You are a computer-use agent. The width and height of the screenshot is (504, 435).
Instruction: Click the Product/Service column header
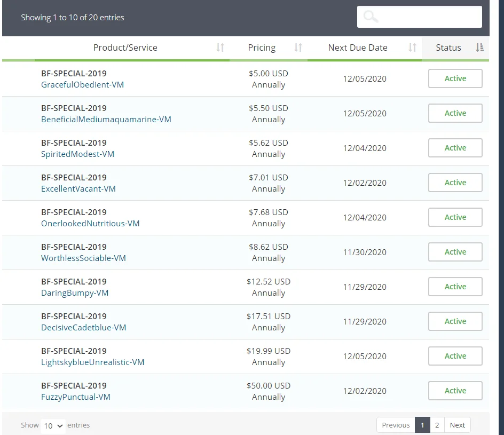point(132,48)
